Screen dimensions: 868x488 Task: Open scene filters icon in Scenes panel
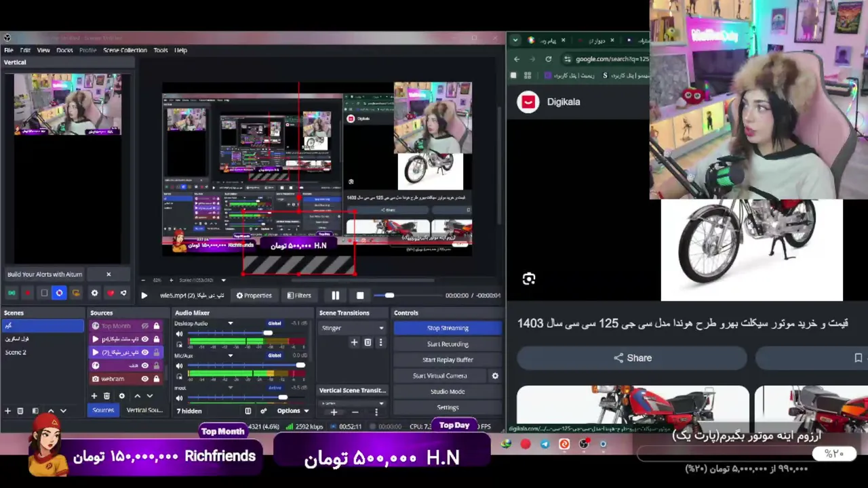click(x=35, y=411)
